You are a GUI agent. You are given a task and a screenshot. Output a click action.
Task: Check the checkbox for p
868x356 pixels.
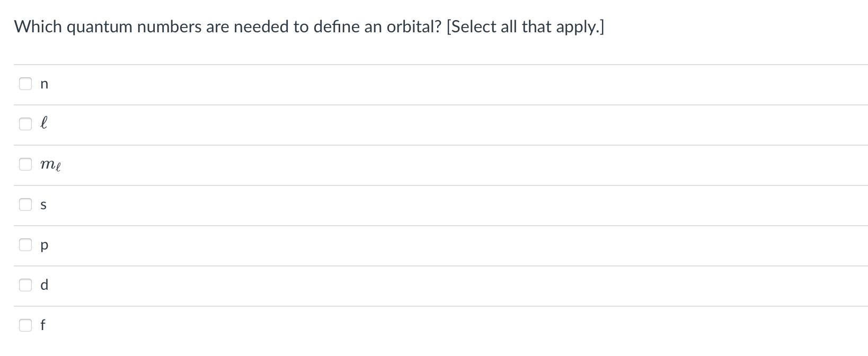(x=25, y=244)
